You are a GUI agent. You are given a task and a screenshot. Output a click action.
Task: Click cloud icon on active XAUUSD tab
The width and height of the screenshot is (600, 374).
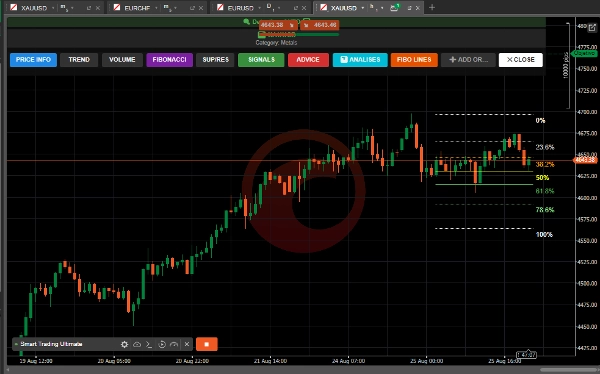[x=394, y=7]
